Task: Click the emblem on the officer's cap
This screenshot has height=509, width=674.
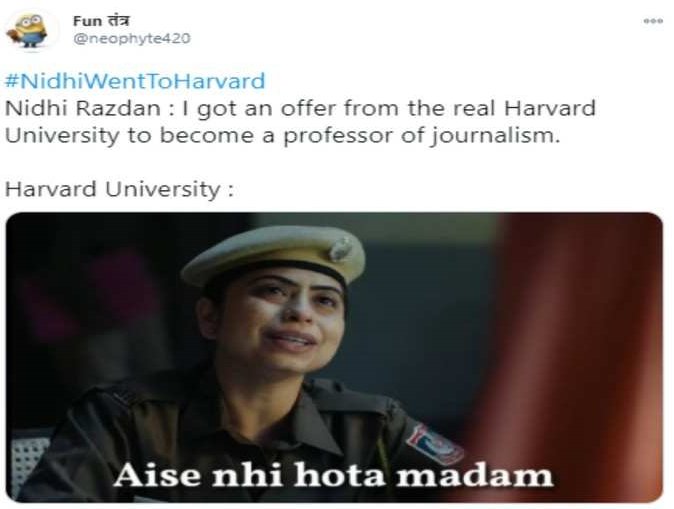Action: [340, 249]
